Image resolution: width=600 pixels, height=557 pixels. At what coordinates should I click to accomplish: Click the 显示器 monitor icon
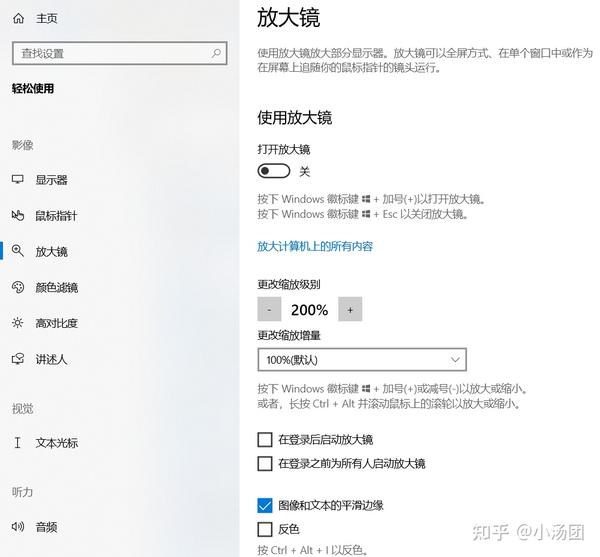tap(18, 179)
